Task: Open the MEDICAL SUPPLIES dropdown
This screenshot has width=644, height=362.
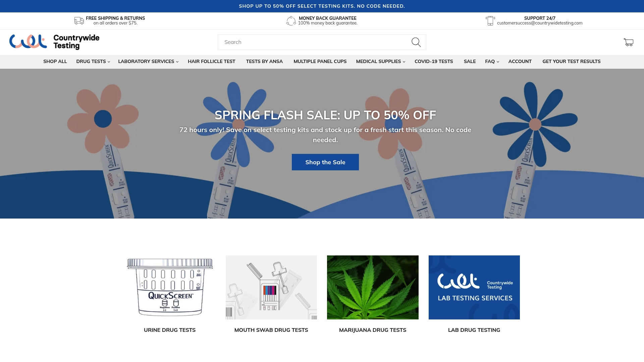Action: click(380, 61)
